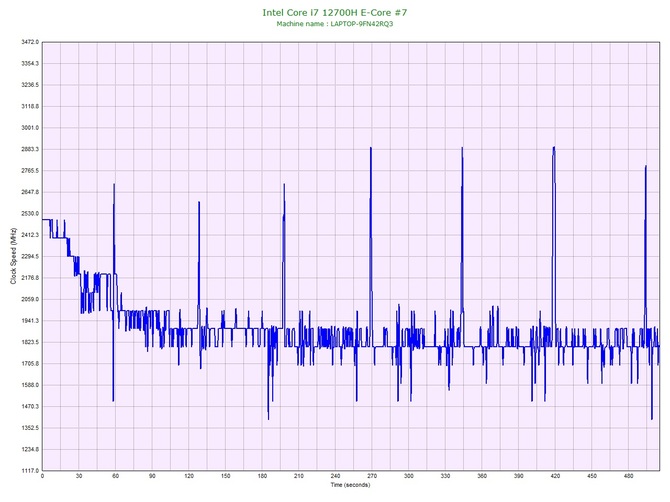Click the 330 seconds x-axis tick label

(445, 476)
